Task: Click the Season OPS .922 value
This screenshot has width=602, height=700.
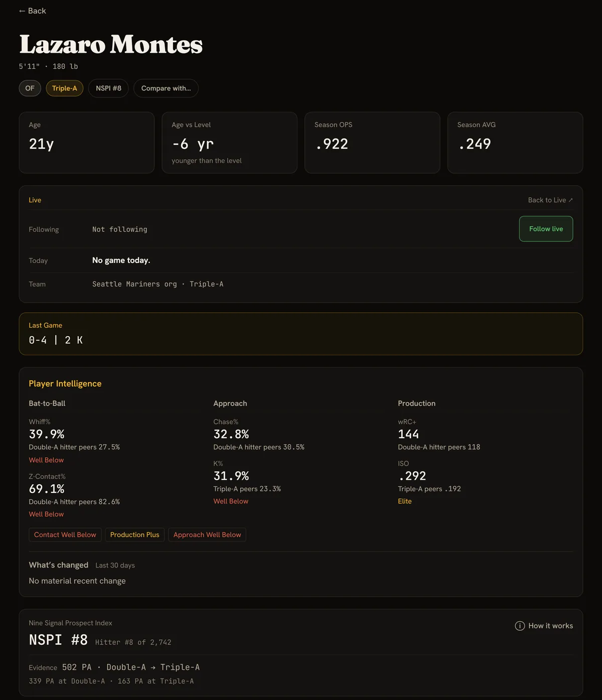Action: pyautogui.click(x=332, y=144)
